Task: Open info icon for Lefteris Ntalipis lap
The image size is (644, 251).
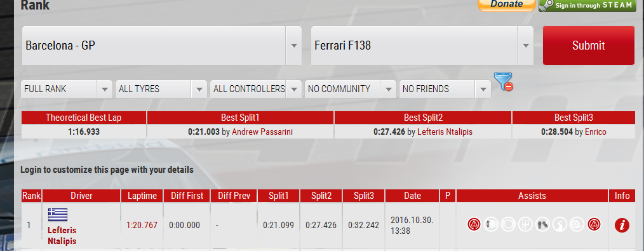Action: click(x=622, y=225)
